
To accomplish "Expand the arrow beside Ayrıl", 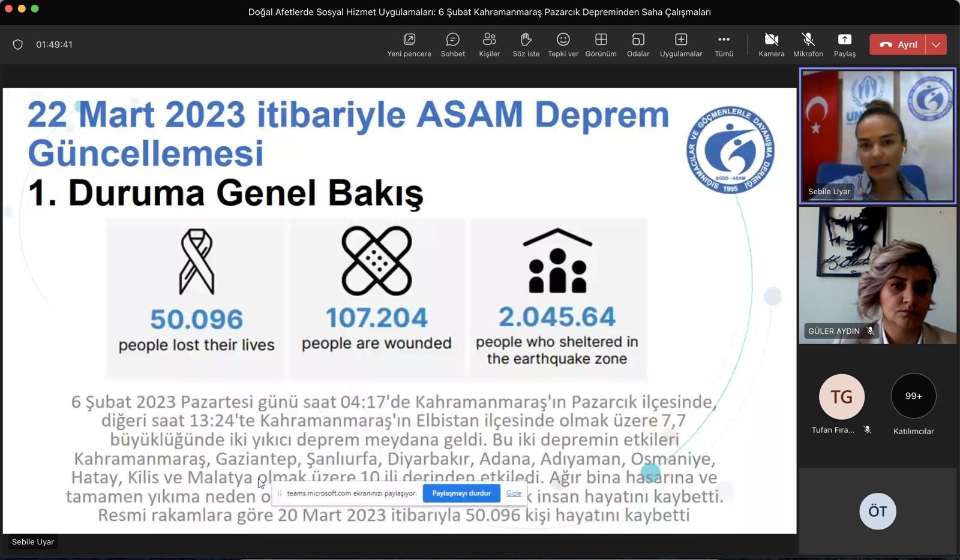I will coord(936,44).
